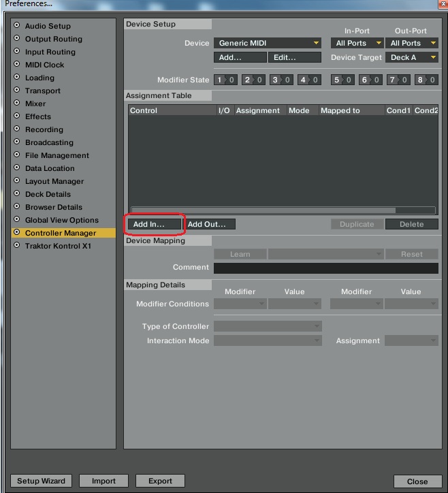Click the Add Out... button
This screenshot has width=448, height=493.
click(x=209, y=224)
